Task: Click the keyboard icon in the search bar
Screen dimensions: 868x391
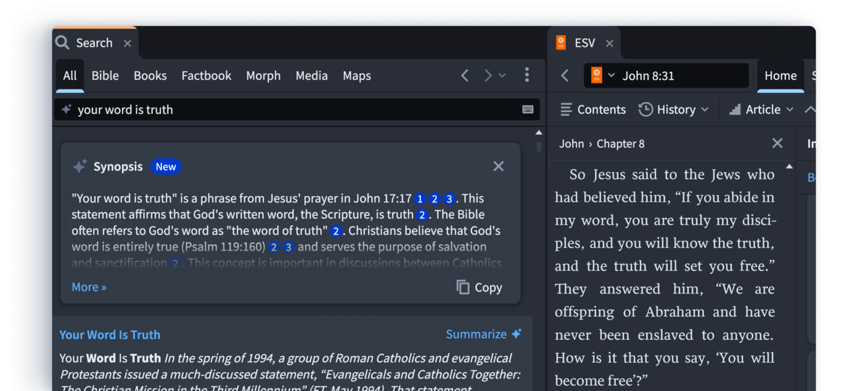Action: (528, 109)
